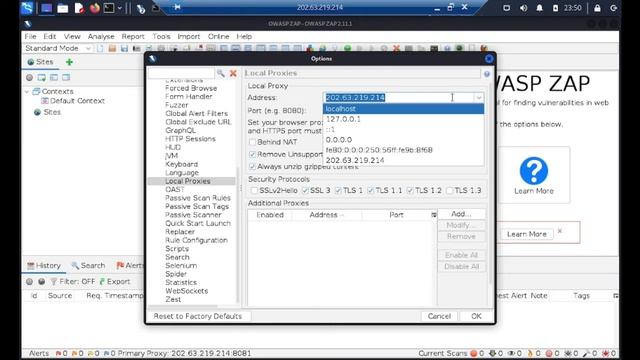
Task: Toggle the SSL 3 checkbox
Action: [x=305, y=191]
